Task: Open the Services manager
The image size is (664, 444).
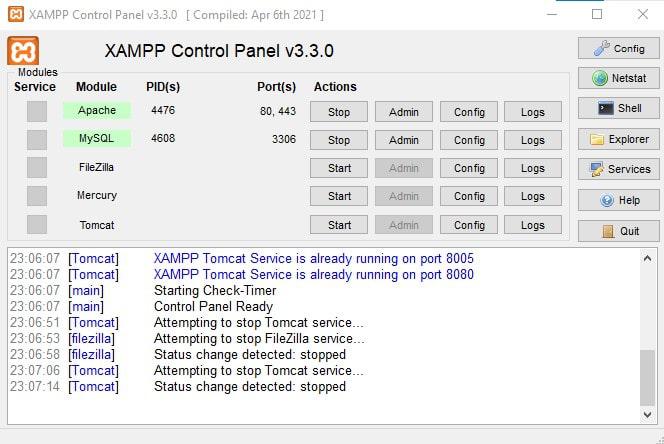Action: (x=618, y=169)
